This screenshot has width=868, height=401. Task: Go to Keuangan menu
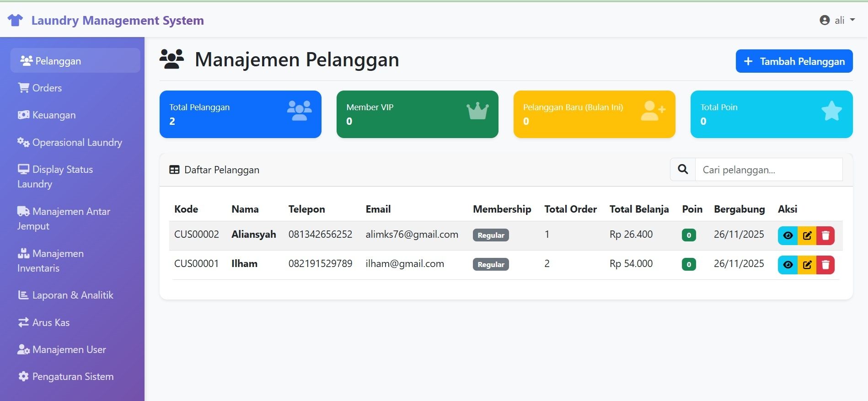coord(54,115)
